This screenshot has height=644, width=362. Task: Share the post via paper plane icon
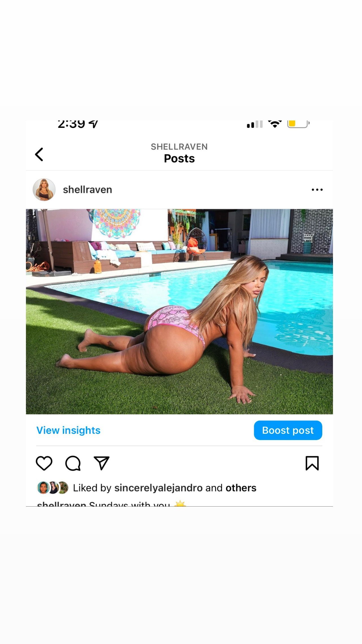pyautogui.click(x=101, y=463)
